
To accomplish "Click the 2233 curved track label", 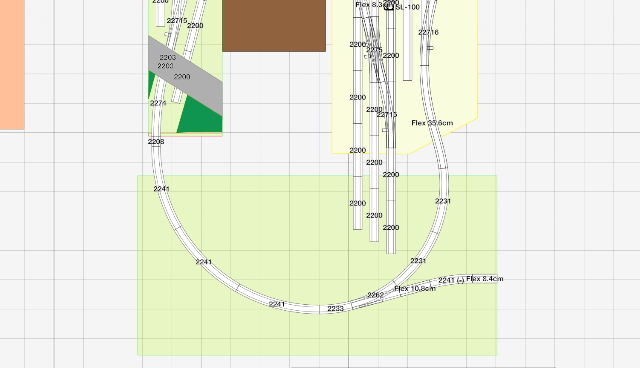I will click(x=336, y=309).
